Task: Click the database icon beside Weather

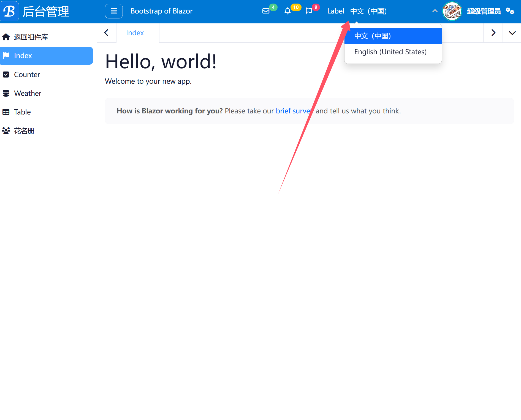Action: click(6, 93)
